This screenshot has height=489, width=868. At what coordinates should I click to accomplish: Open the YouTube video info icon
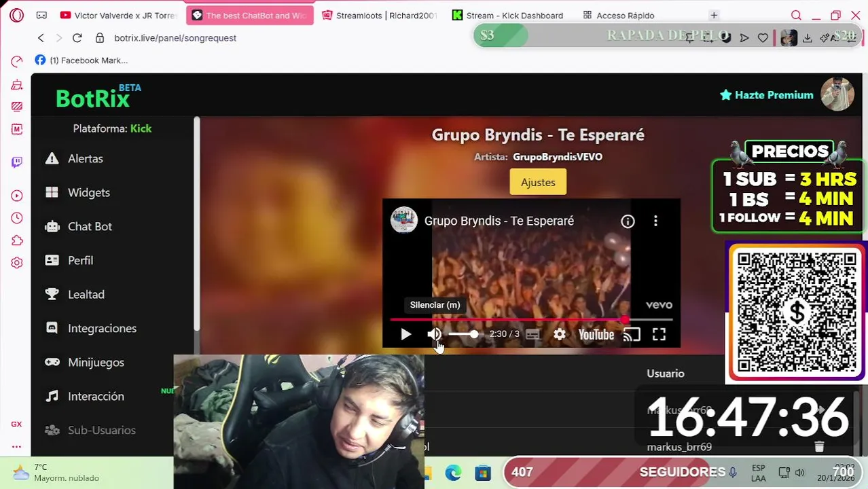(x=628, y=221)
